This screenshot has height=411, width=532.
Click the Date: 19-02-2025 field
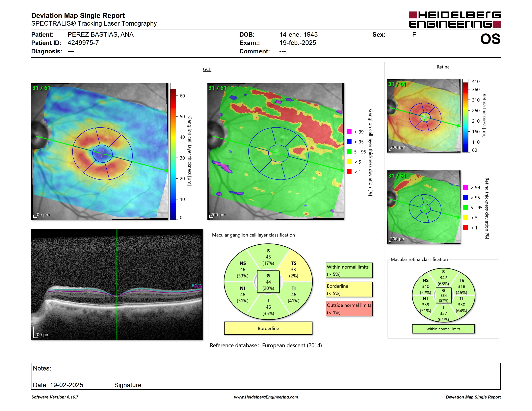pyautogui.click(x=58, y=385)
